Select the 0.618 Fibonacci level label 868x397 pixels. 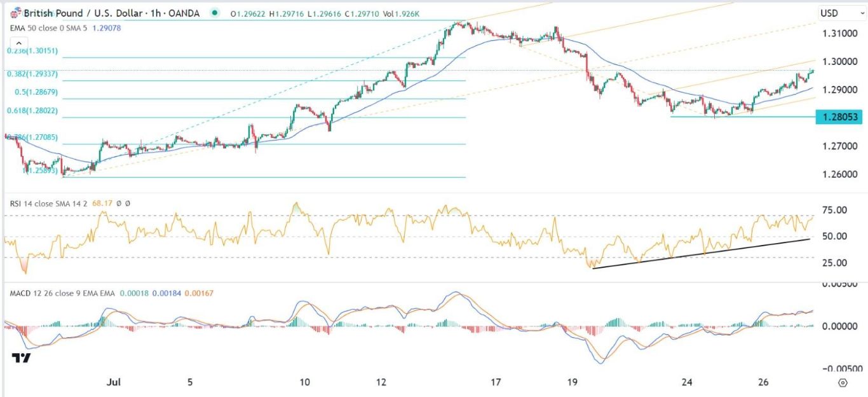pos(32,111)
